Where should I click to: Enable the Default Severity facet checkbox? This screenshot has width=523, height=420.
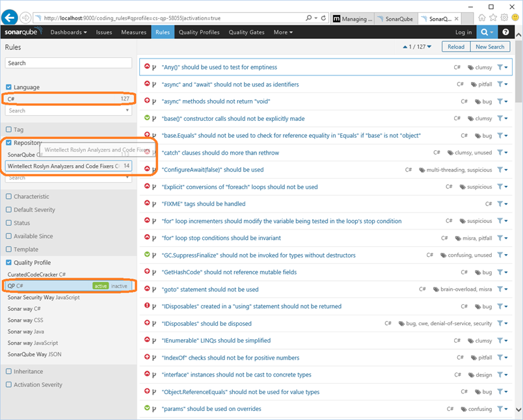8,209
